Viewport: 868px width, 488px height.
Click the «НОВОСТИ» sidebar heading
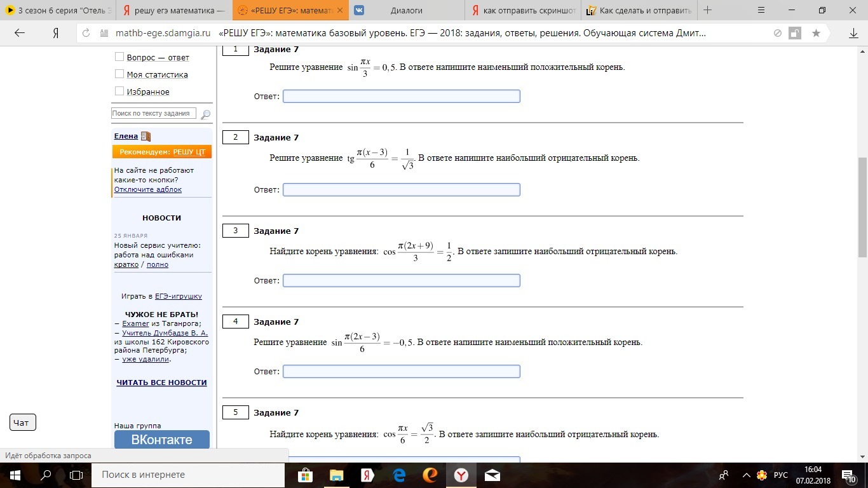pyautogui.click(x=162, y=217)
